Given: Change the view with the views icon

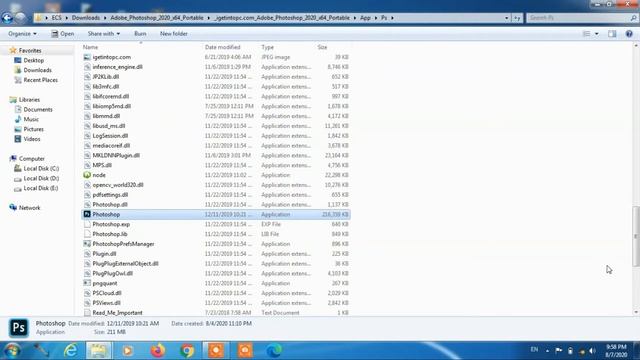Looking at the screenshot, I should click(586, 33).
